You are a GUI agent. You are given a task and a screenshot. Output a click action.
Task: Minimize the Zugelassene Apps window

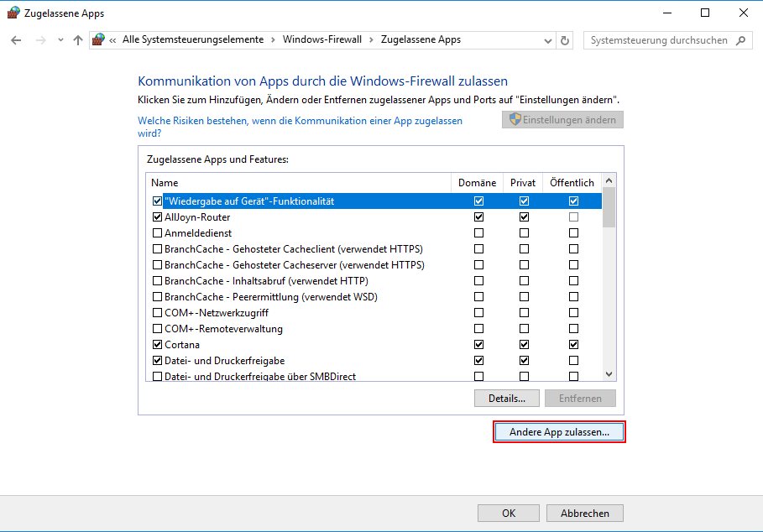pyautogui.click(x=667, y=13)
